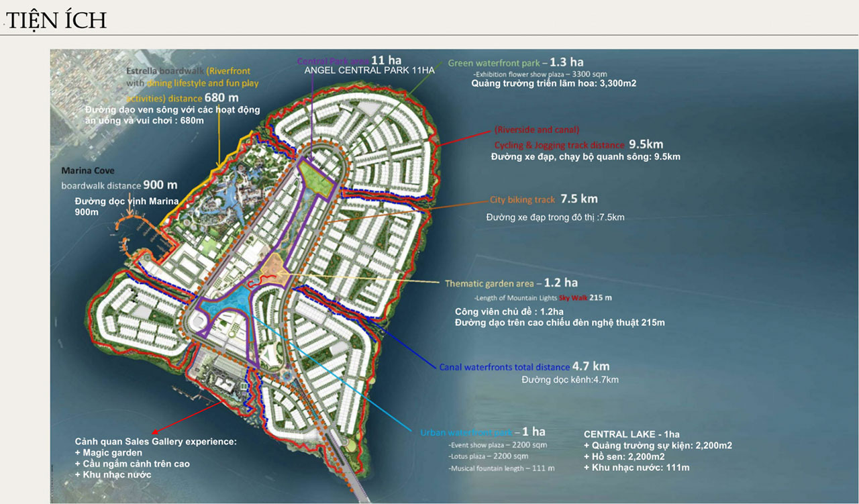Click "Đường xe đạp, chạy bộ quanh sông: 9.5km"
Viewport: 859px width, 504px height.
(x=586, y=157)
